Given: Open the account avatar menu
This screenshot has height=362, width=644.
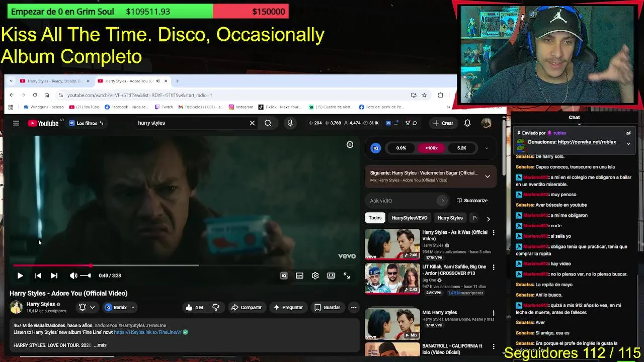Looking at the screenshot, I should click(x=486, y=123).
